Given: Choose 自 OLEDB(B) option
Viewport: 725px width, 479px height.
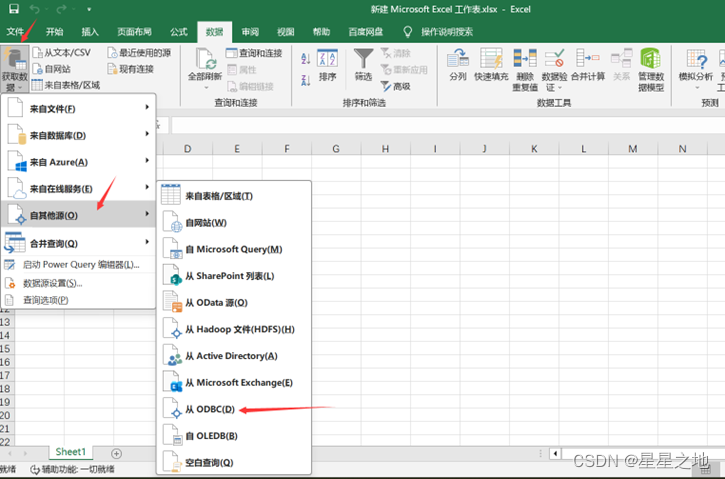Looking at the screenshot, I should (234, 436).
